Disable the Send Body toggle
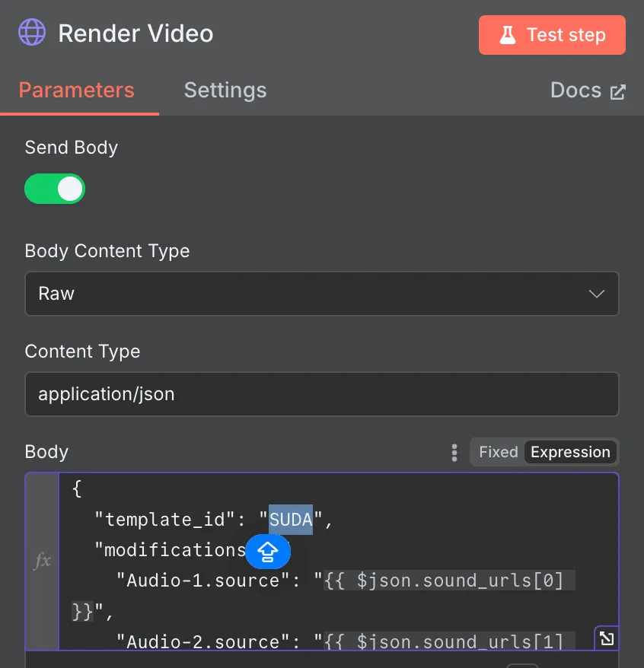 55,189
